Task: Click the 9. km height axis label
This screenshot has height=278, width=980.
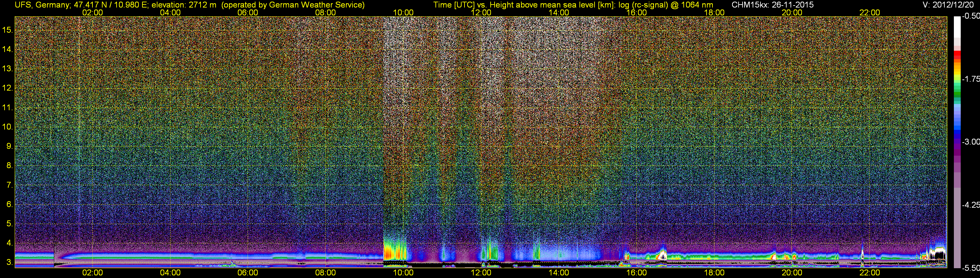Action: point(9,146)
